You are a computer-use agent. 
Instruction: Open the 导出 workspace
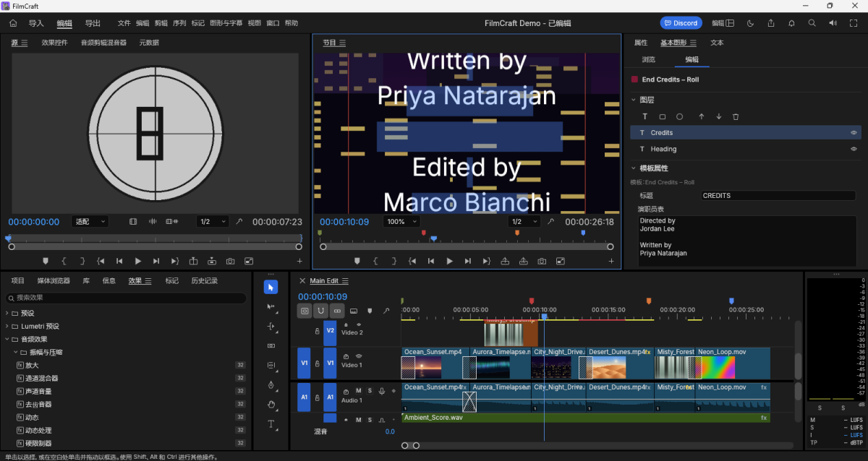click(x=93, y=23)
